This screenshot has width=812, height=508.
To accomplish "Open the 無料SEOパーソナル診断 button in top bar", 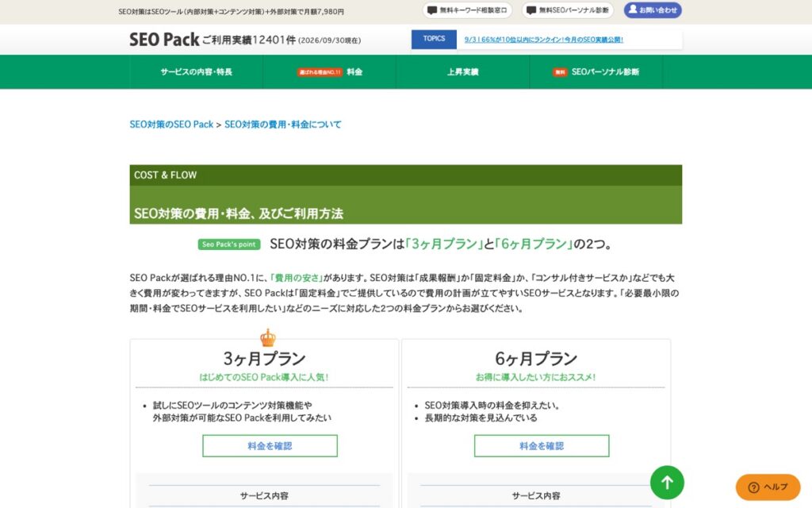I will pyautogui.click(x=568, y=10).
